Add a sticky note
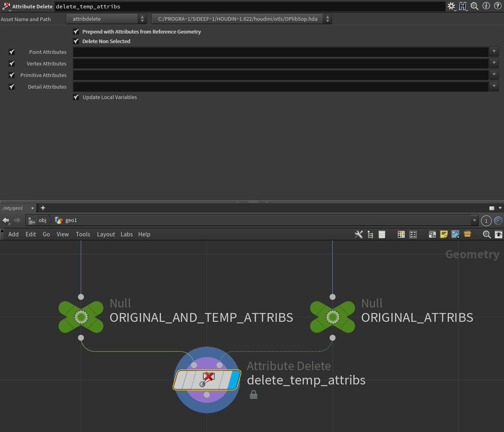The image size is (504, 432). 444,234
